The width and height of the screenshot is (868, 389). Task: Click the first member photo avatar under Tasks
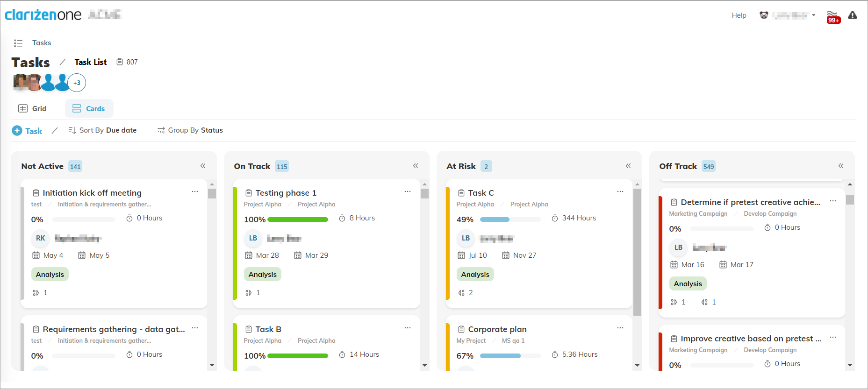[x=20, y=82]
